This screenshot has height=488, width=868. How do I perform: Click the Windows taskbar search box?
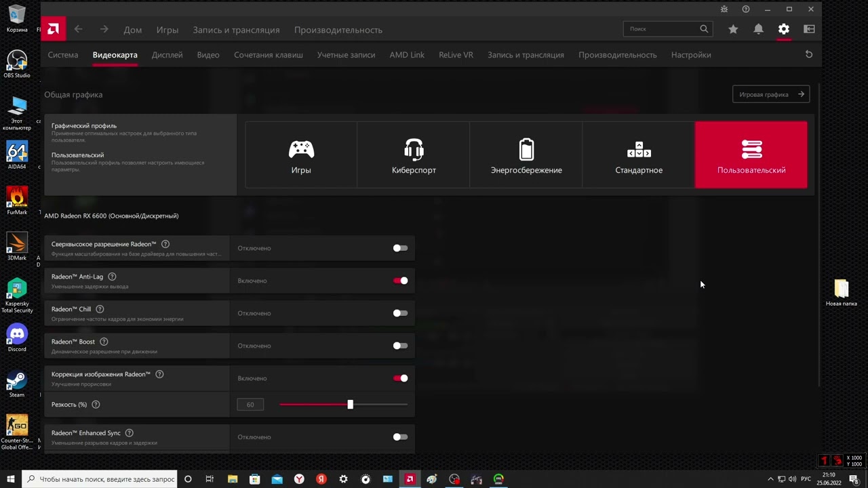click(x=100, y=479)
